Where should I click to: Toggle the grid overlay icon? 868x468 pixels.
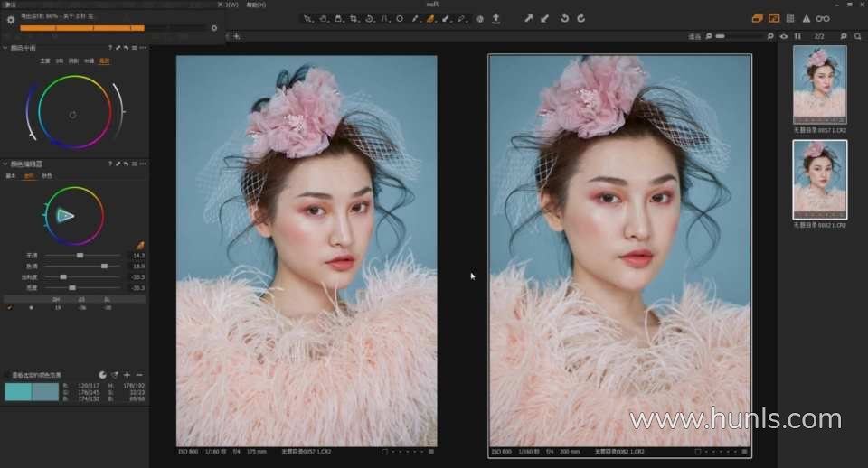pyautogui.click(x=790, y=18)
